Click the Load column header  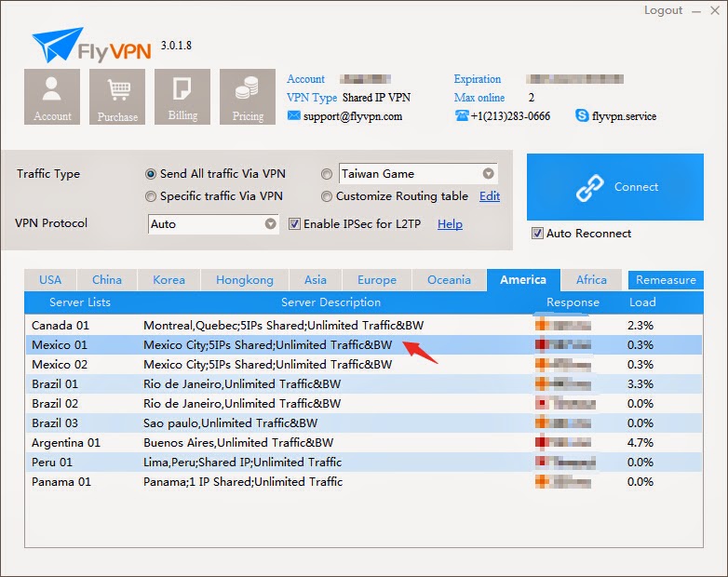642,302
